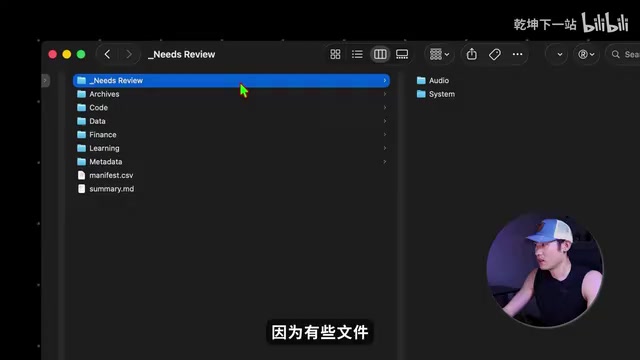This screenshot has height=360, width=640.
Task: Select the _Needs Review folder row
Action: 231,80
